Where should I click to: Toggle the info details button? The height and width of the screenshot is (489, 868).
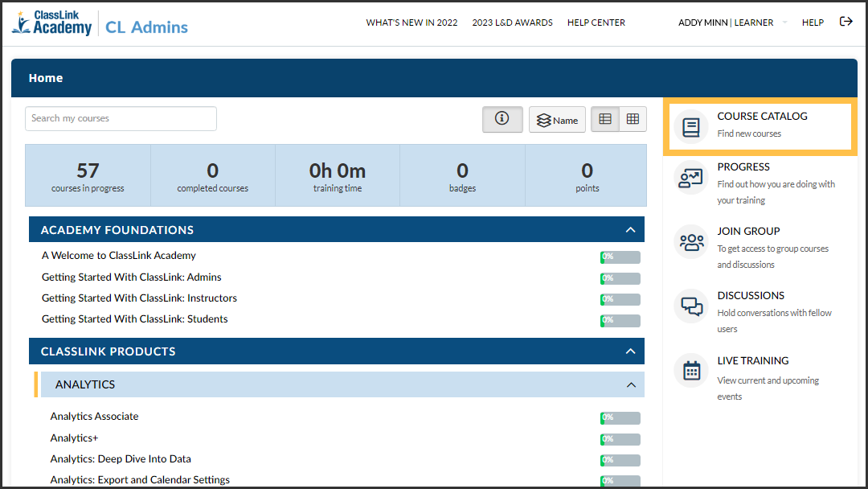[502, 119]
